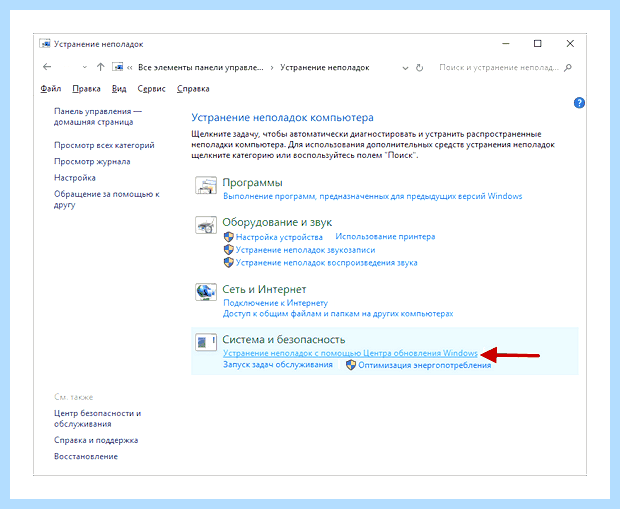620x509 pixels.
Task: Launch Оптимизация энергопотребления troubleshooter
Action: [424, 365]
